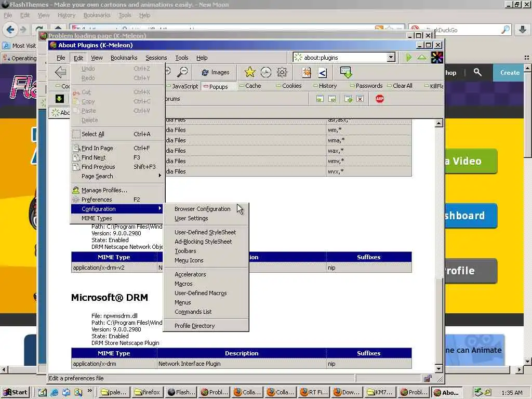532x399 pixels.
Task: Open Internet Explorer quick launch icon
Action: point(54,392)
